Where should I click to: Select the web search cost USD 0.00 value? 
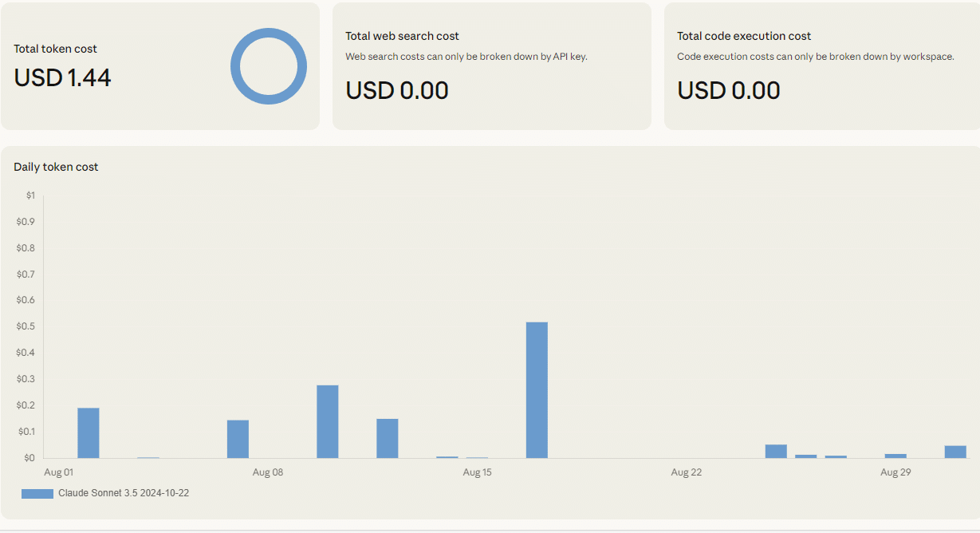(x=397, y=90)
